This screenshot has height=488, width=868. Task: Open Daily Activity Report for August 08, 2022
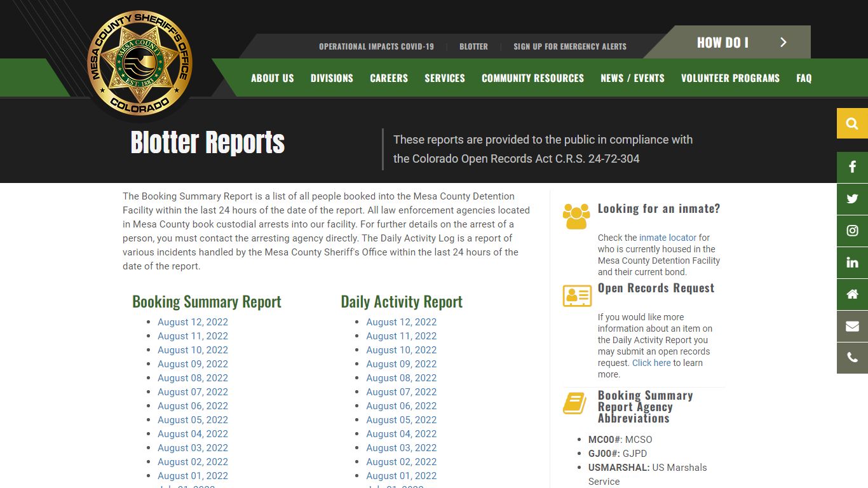coord(402,378)
